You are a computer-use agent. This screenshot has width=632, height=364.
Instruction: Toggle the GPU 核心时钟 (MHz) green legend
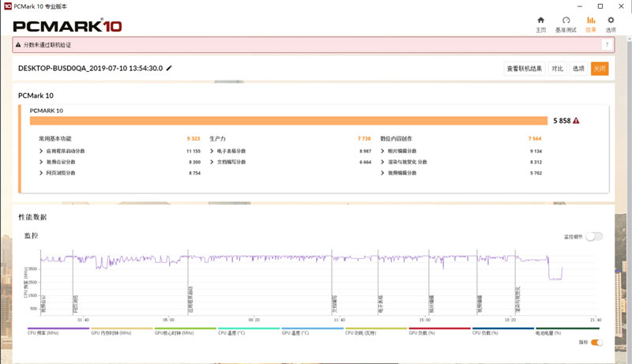tap(186, 331)
